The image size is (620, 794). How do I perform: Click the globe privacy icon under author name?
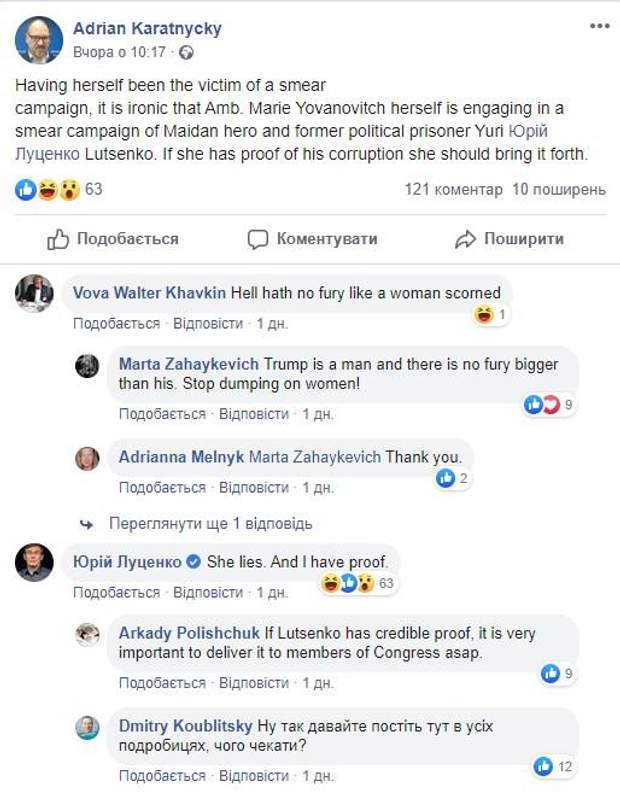(x=186, y=52)
